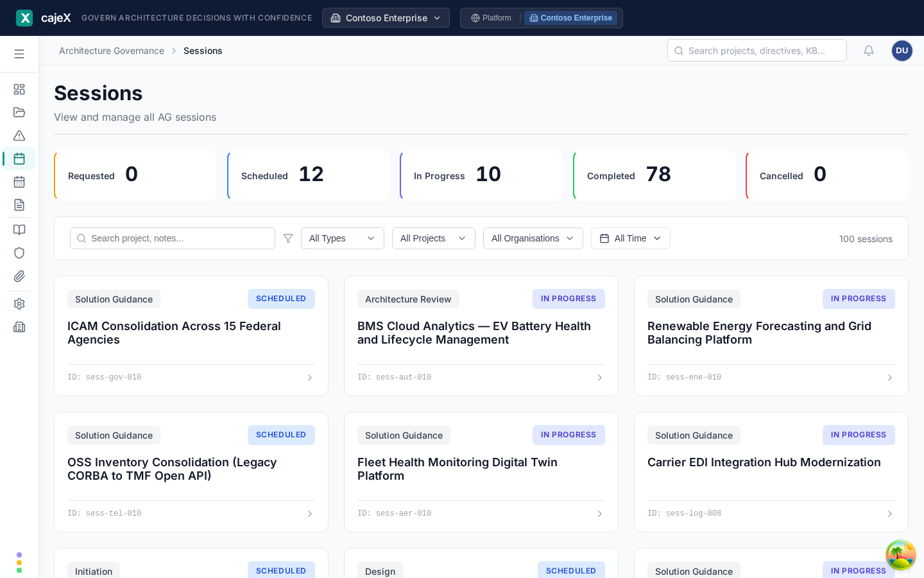Image resolution: width=924 pixels, height=578 pixels.
Task: Go to Architecture Governance breadcrumb
Action: (x=112, y=51)
